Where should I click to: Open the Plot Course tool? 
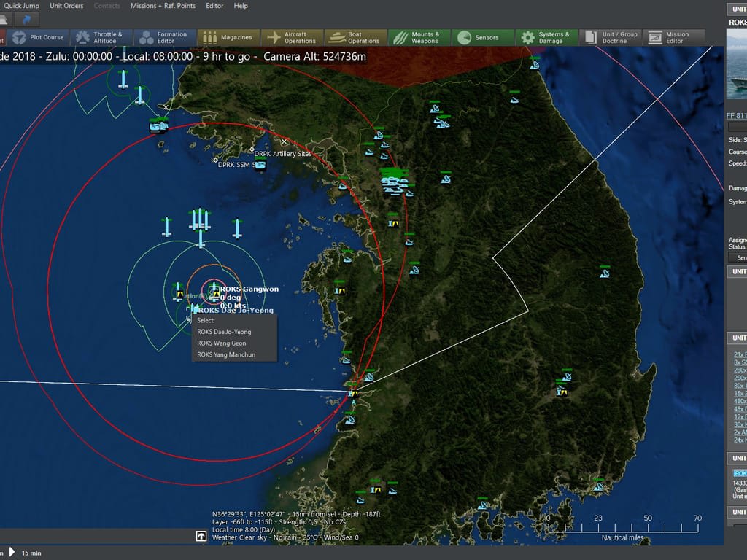39,38
